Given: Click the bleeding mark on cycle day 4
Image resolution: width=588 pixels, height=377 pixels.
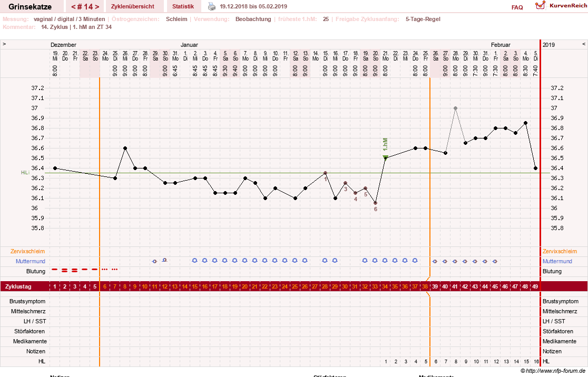Looking at the screenshot, I should point(85,269).
